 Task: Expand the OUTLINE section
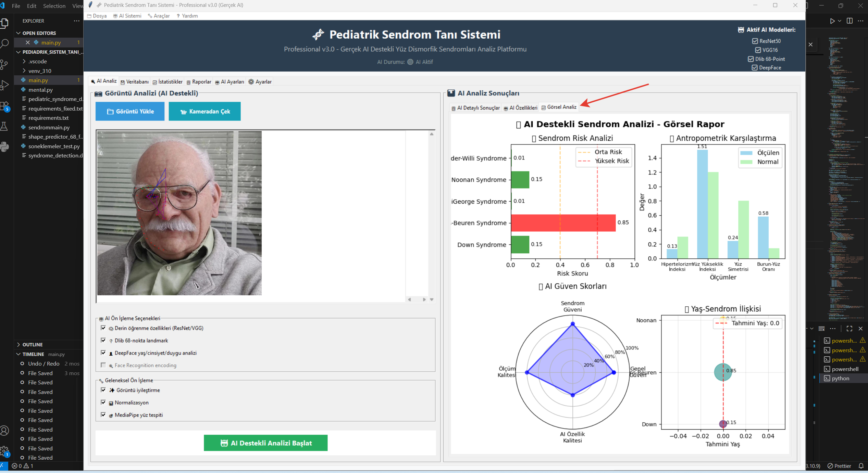(32, 345)
